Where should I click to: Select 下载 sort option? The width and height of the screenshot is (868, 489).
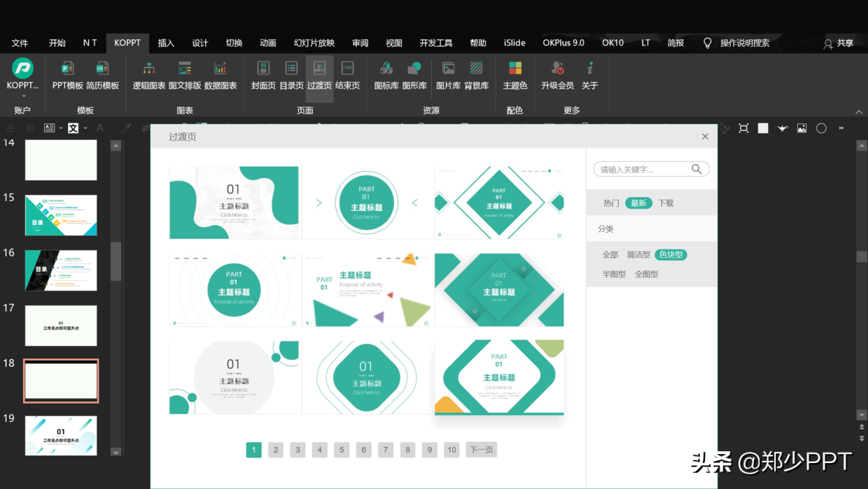point(666,203)
